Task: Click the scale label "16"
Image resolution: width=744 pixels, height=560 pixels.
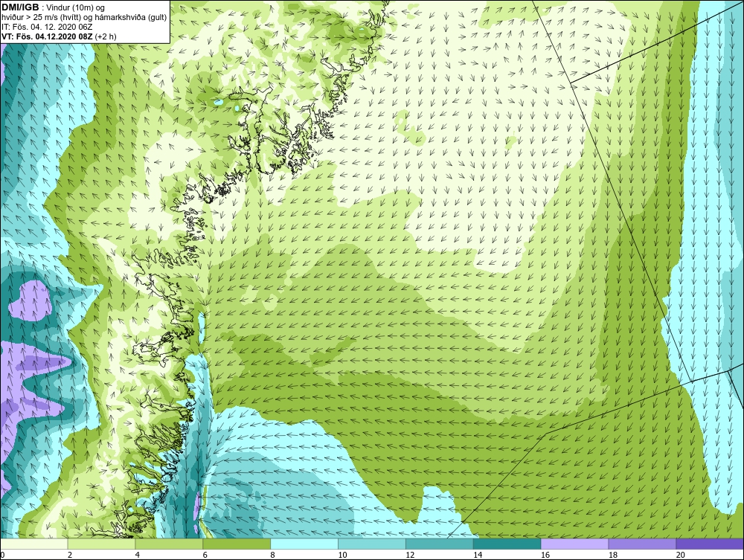Action: [x=545, y=555]
